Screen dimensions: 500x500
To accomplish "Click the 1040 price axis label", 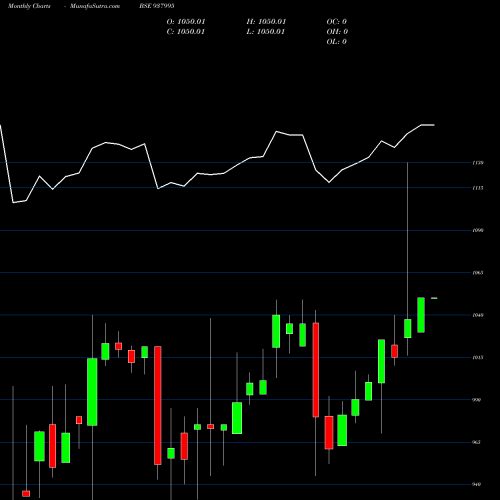I will tap(478, 315).
